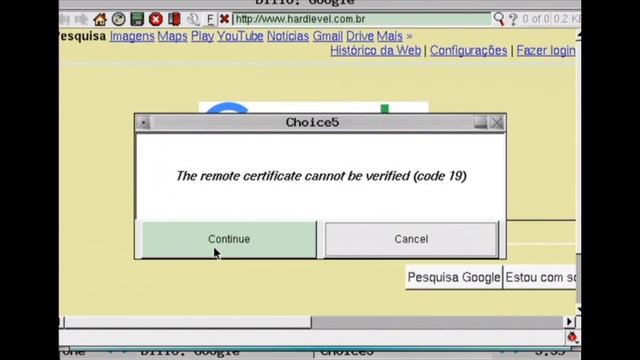Click the forward arrow navigation icon
Image resolution: width=640 pixels, height=360 pixels.
click(x=81, y=19)
